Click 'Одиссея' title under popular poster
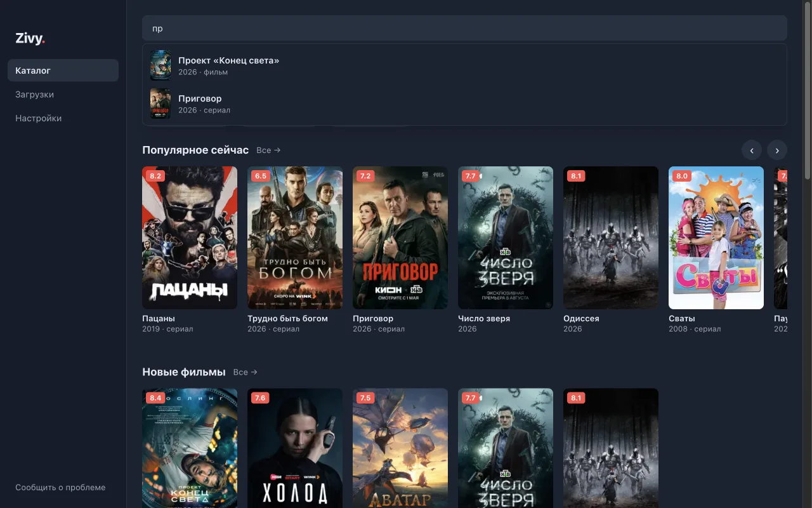This screenshot has height=508, width=812. tap(581, 318)
